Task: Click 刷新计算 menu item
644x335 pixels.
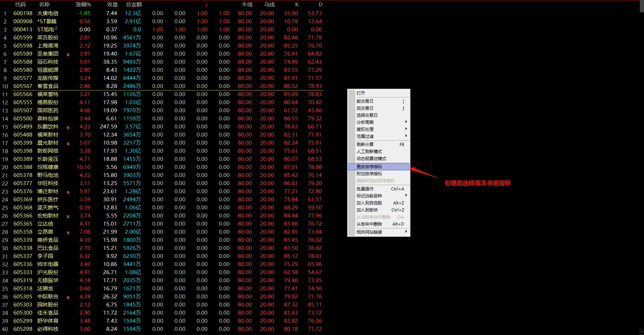Action: pyautogui.click(x=379, y=144)
